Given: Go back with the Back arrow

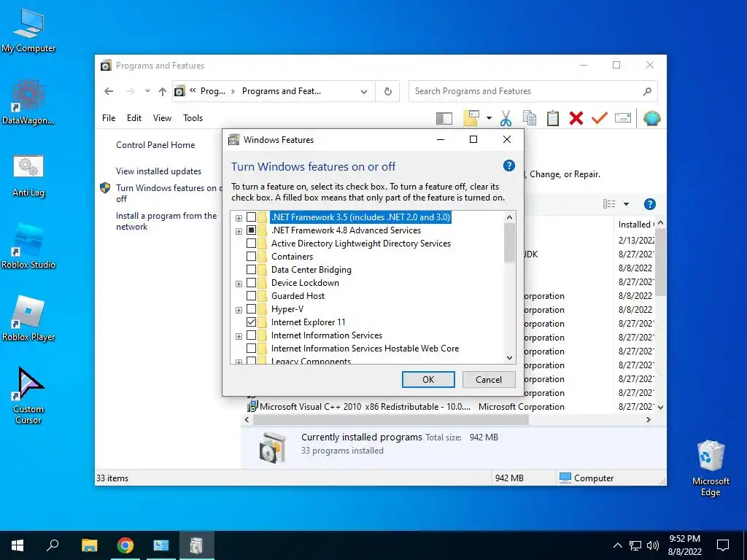Looking at the screenshot, I should coord(109,91).
